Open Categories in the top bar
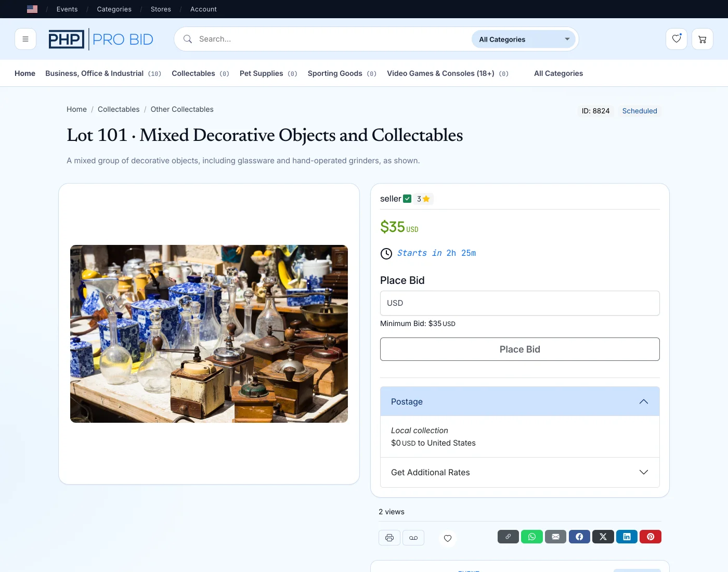 (114, 9)
